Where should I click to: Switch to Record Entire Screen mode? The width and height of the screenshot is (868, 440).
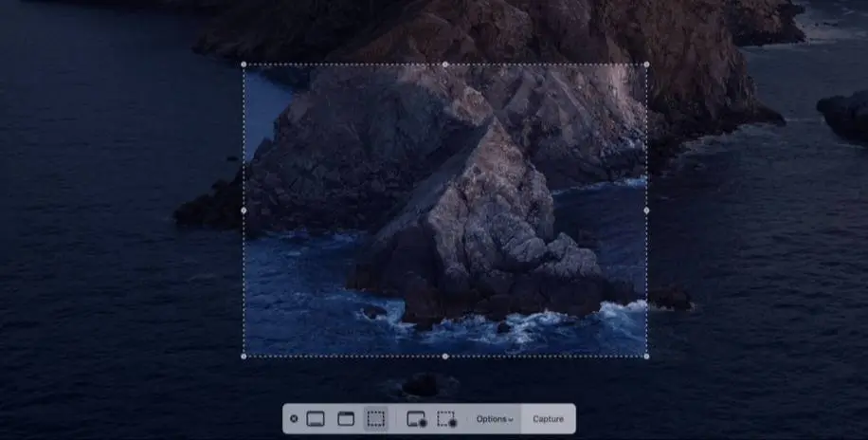point(416,419)
